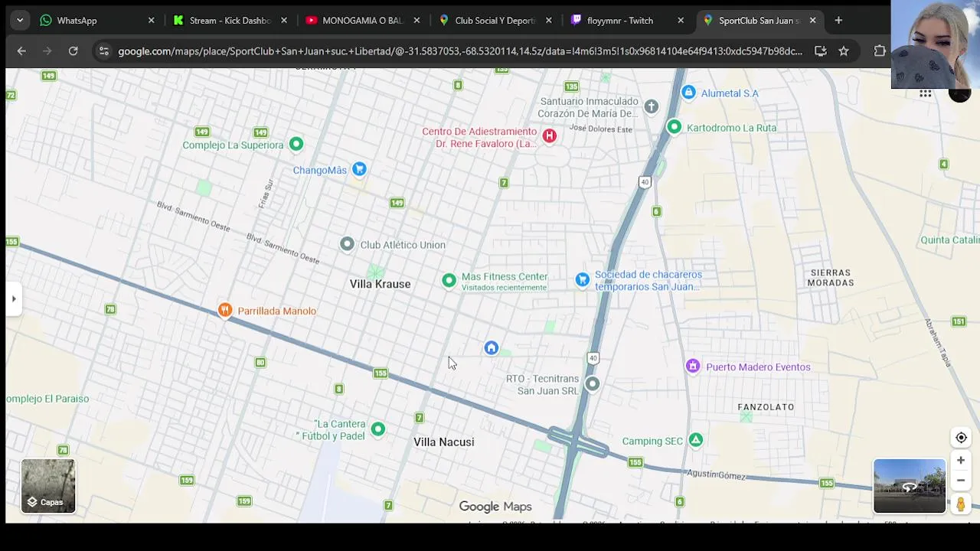Click the Mas Fitness Center label
The image size is (980, 551).
tap(505, 276)
